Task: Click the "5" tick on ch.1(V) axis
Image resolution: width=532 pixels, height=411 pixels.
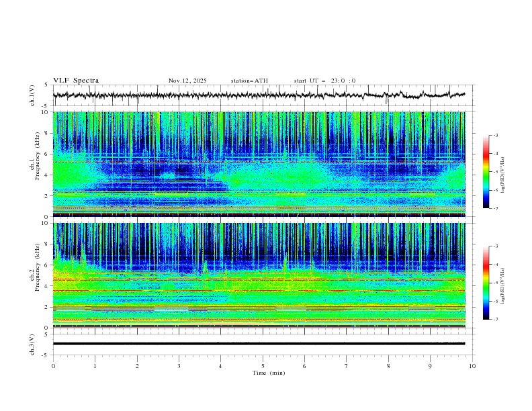Action: [x=46, y=85]
